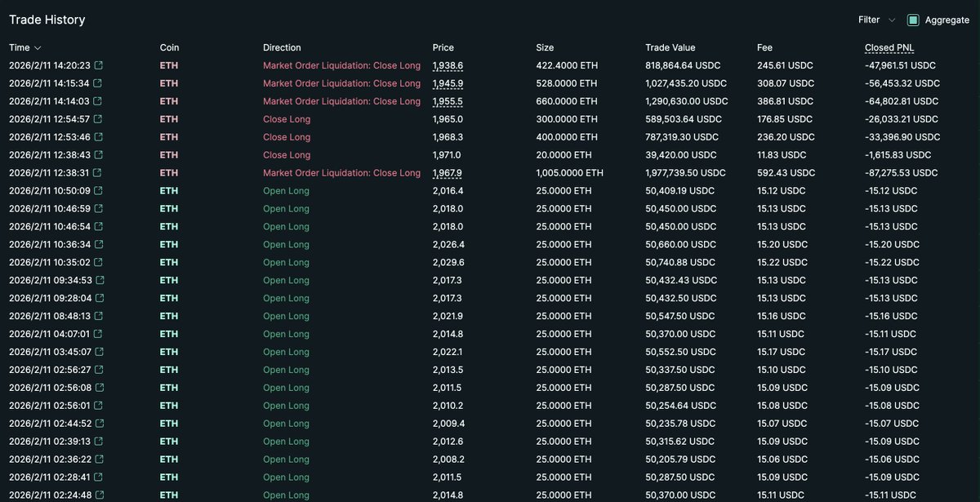
Task: Click the Direction column header
Action: pyautogui.click(x=282, y=47)
